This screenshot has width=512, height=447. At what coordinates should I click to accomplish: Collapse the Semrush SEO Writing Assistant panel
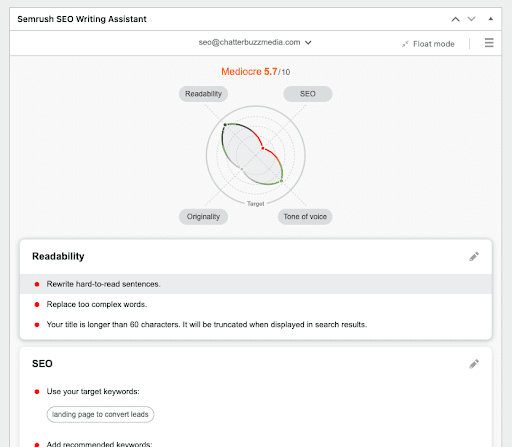coord(491,19)
